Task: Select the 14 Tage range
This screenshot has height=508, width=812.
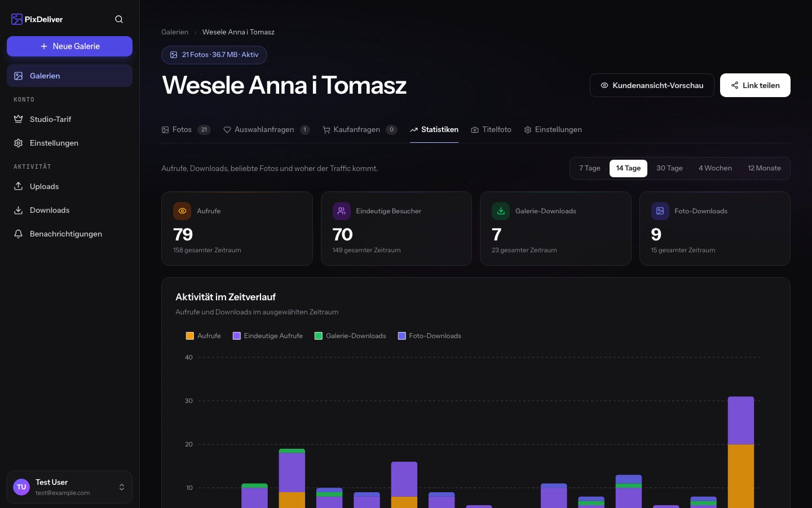Action: click(x=628, y=168)
